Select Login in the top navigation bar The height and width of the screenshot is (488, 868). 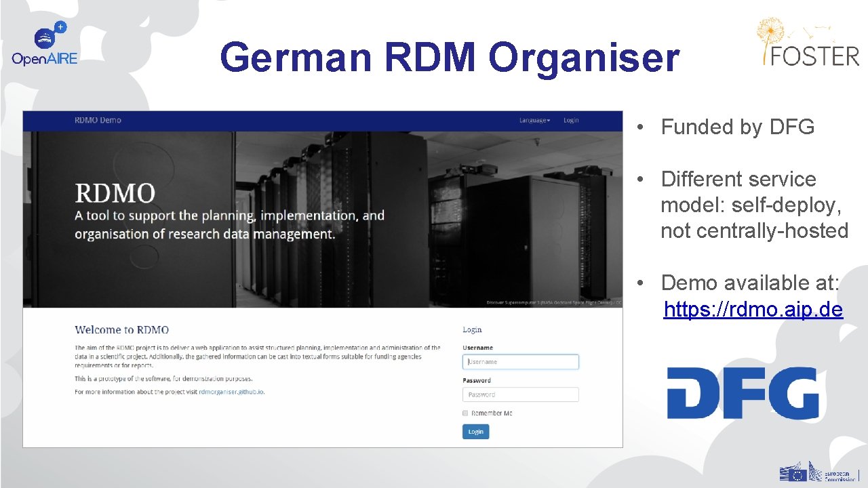click(x=572, y=120)
